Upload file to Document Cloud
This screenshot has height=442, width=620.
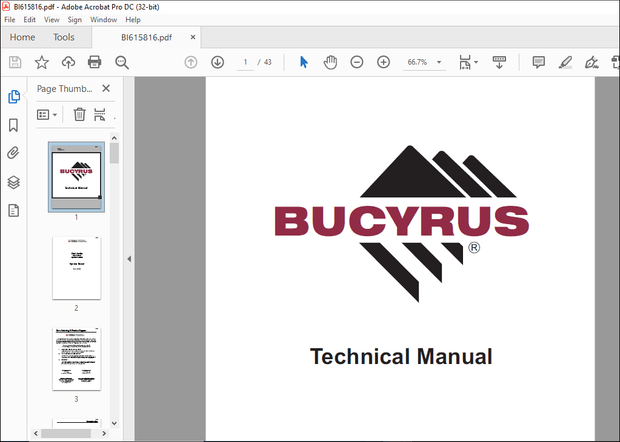coord(68,62)
